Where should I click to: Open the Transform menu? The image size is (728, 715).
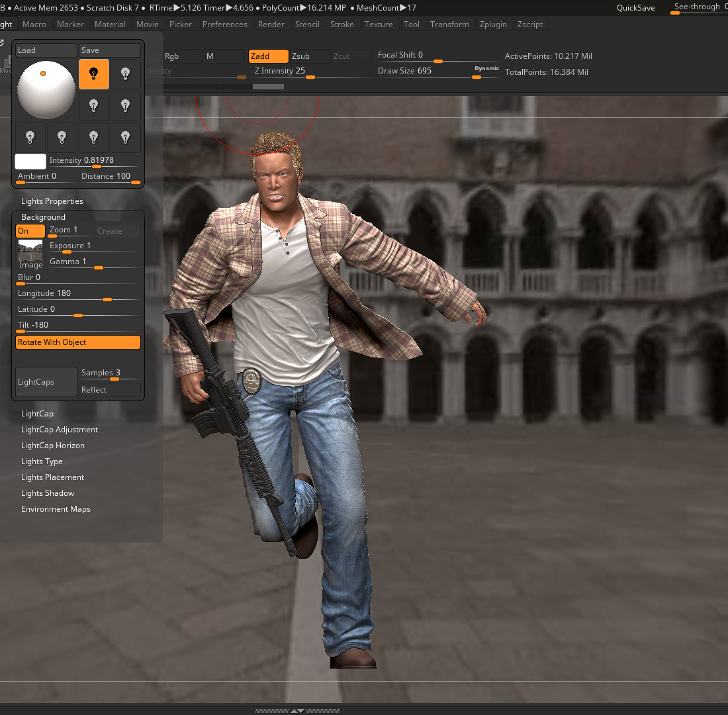[x=449, y=24]
